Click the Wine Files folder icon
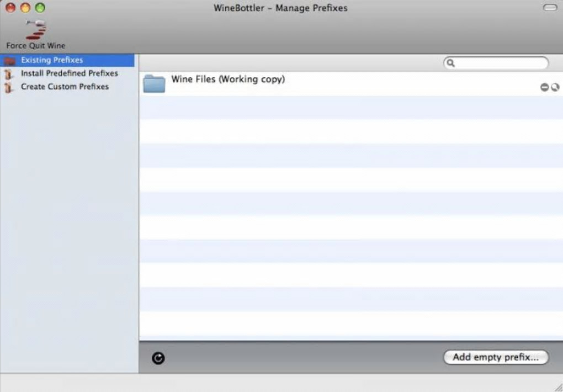This screenshot has width=563, height=392. coord(154,83)
